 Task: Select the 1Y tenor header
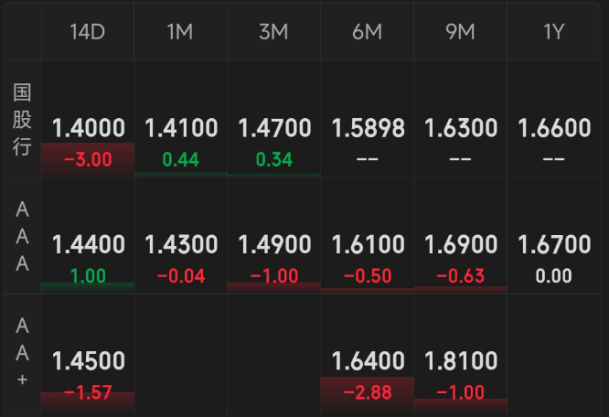click(554, 32)
